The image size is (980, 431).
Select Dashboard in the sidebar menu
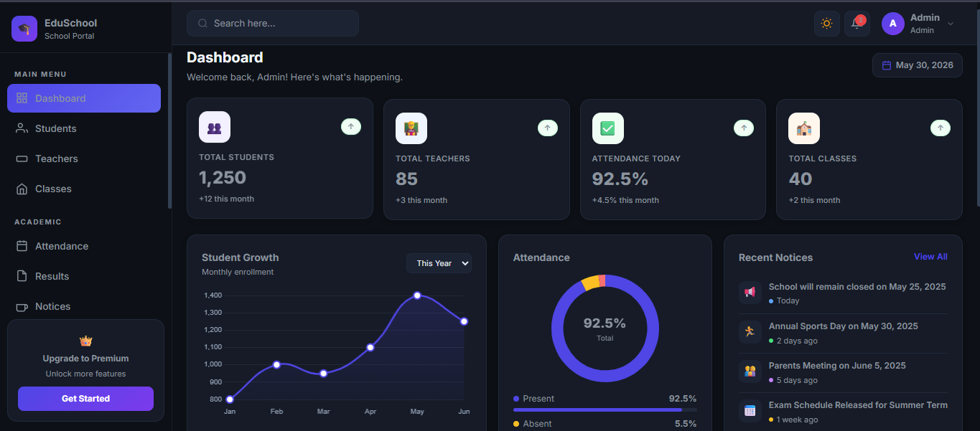[84, 98]
